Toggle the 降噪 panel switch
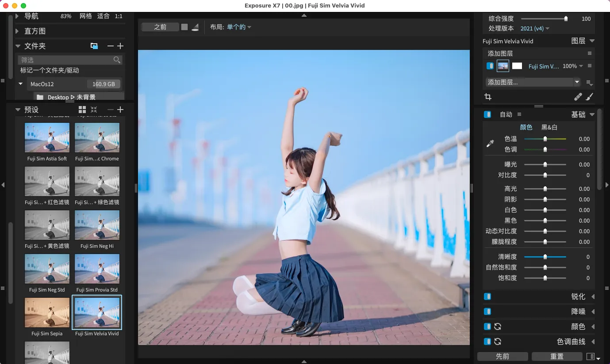 coord(487,311)
